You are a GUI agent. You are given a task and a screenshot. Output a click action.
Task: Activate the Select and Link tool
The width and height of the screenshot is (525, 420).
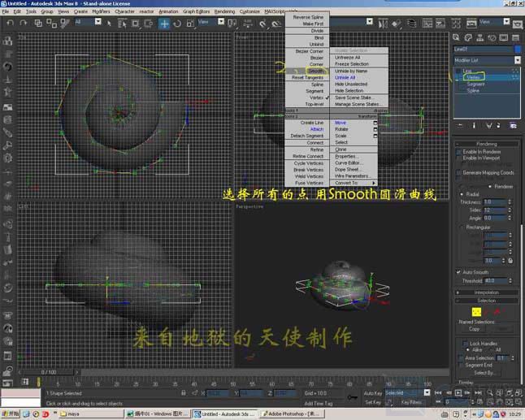(x=38, y=23)
